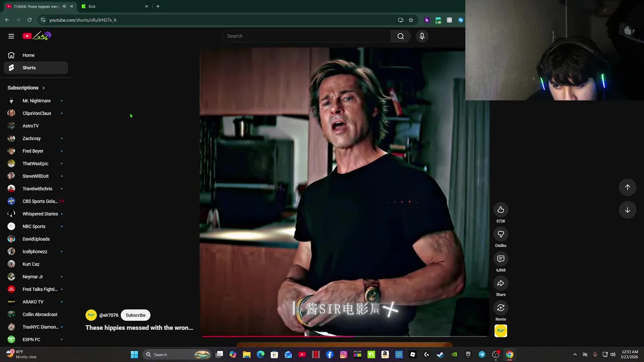Open ESPN FC channel

pyautogui.click(x=36, y=339)
